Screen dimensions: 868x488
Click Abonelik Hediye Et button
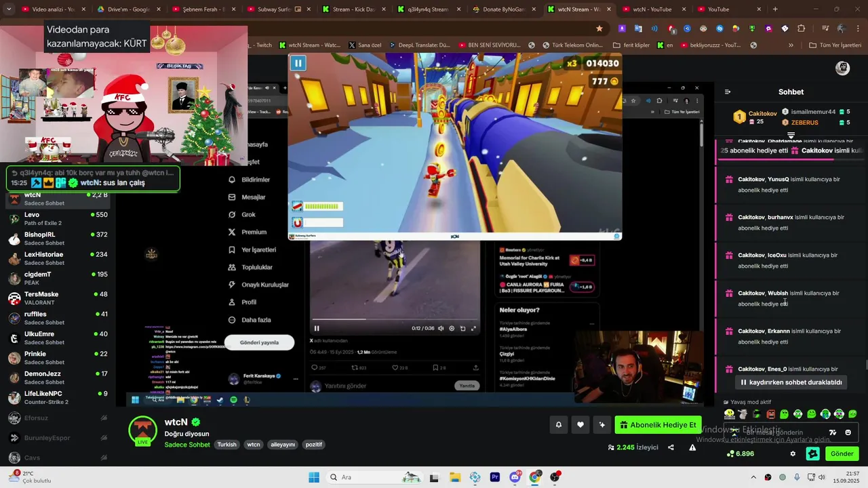(658, 425)
